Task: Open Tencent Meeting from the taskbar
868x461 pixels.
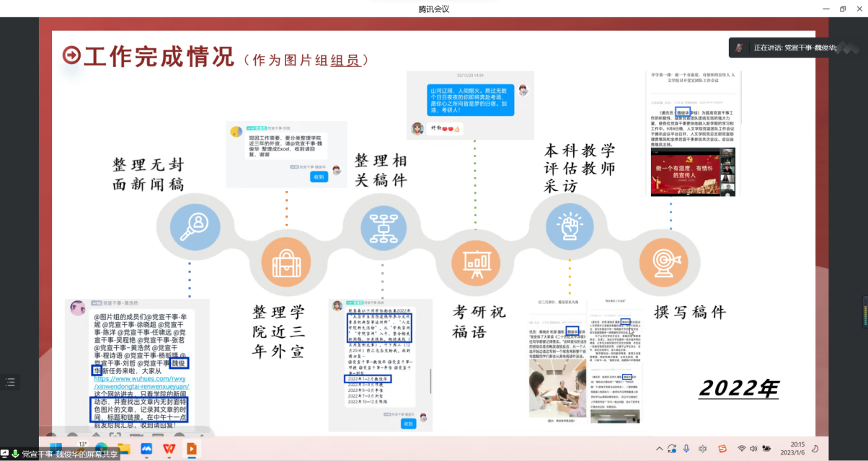Action: click(x=146, y=449)
